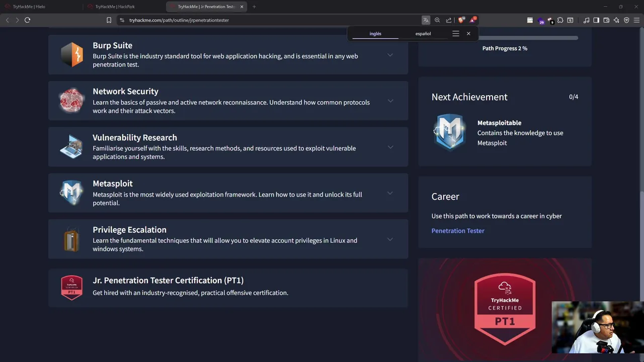This screenshot has width=644, height=362.
Task: Open the Jr. Penetration Tester Certification (PT1) title
Action: (x=168, y=280)
